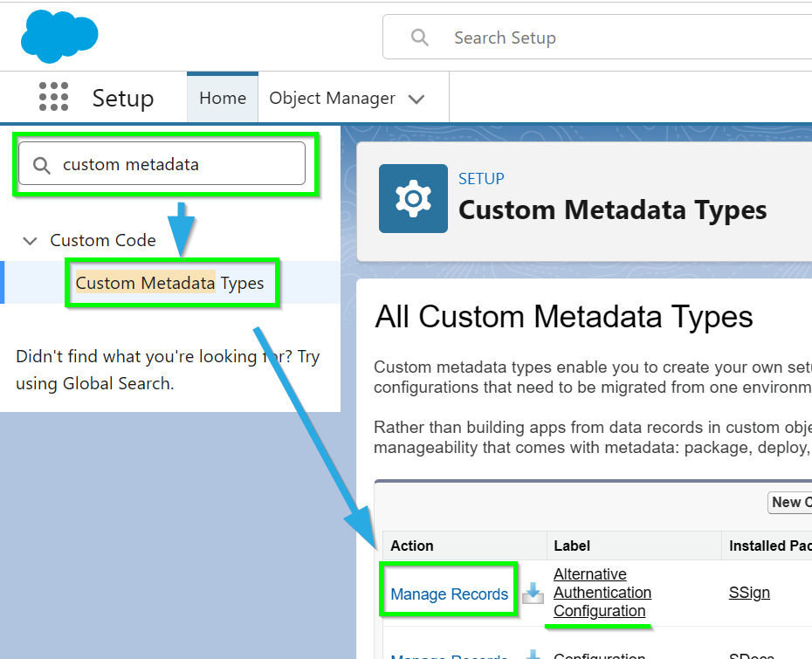
Task: Click the Setup gear icon in page header
Action: (413, 199)
